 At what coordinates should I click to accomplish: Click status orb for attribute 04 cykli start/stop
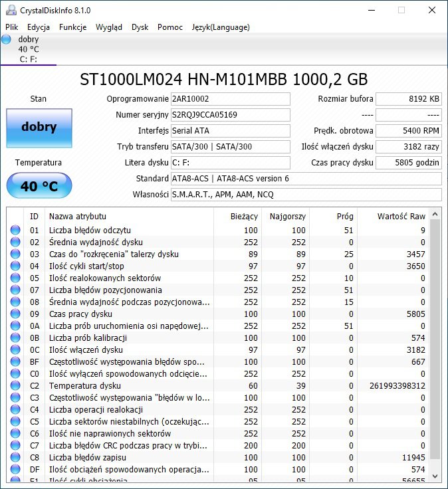tap(15, 266)
